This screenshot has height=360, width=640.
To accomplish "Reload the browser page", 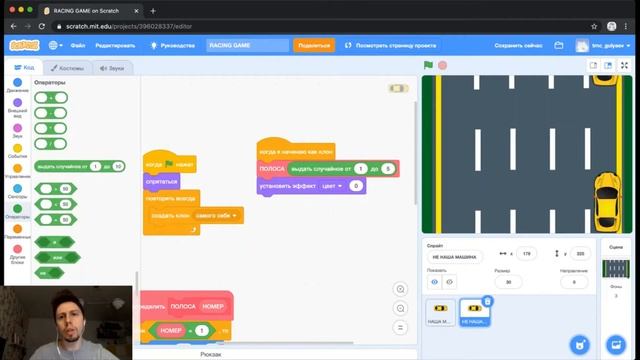I will [x=42, y=26].
